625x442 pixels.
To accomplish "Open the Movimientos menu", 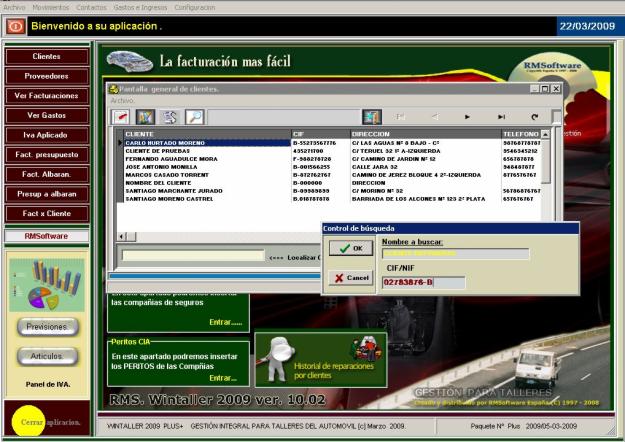I will (51, 7).
